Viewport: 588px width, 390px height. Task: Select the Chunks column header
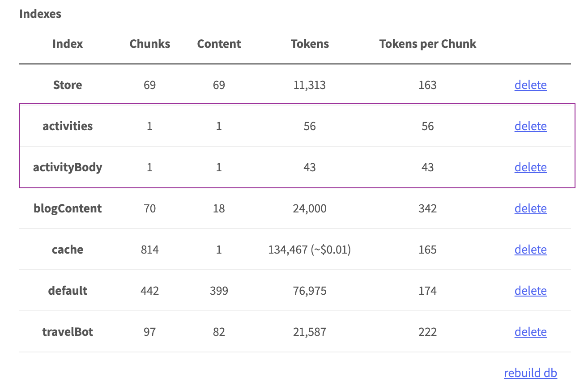pos(150,44)
